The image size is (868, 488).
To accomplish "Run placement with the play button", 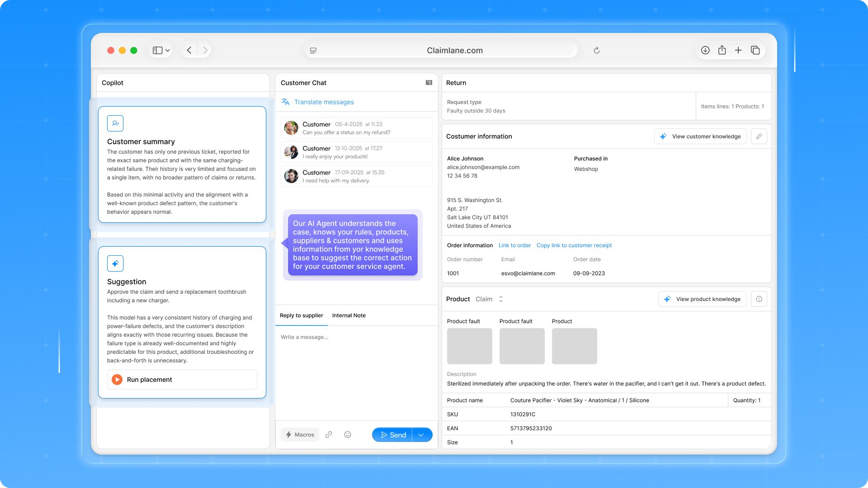I will point(117,380).
